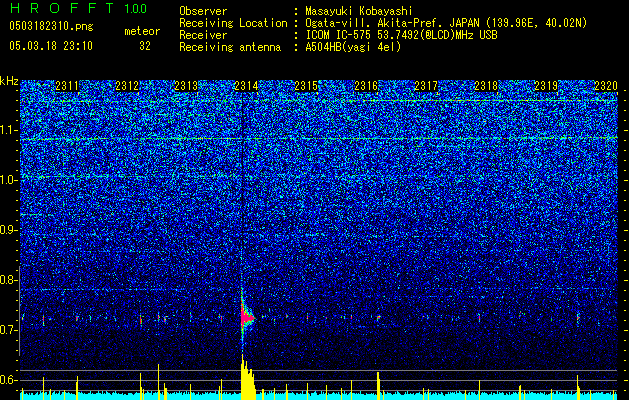
Task: Click the 0.8 kHz axis label
Action: pos(9,280)
